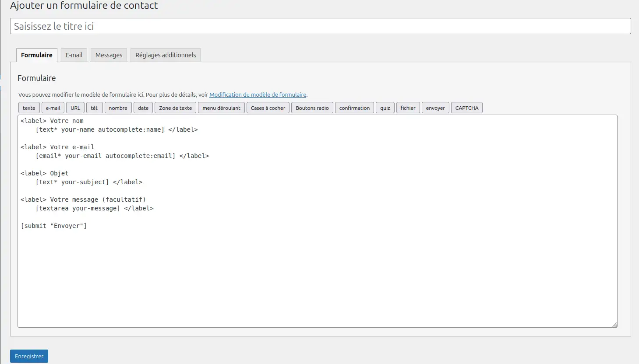Click the '[text* your-subject] </label>' line
The height and width of the screenshot is (364, 639).
89,182
